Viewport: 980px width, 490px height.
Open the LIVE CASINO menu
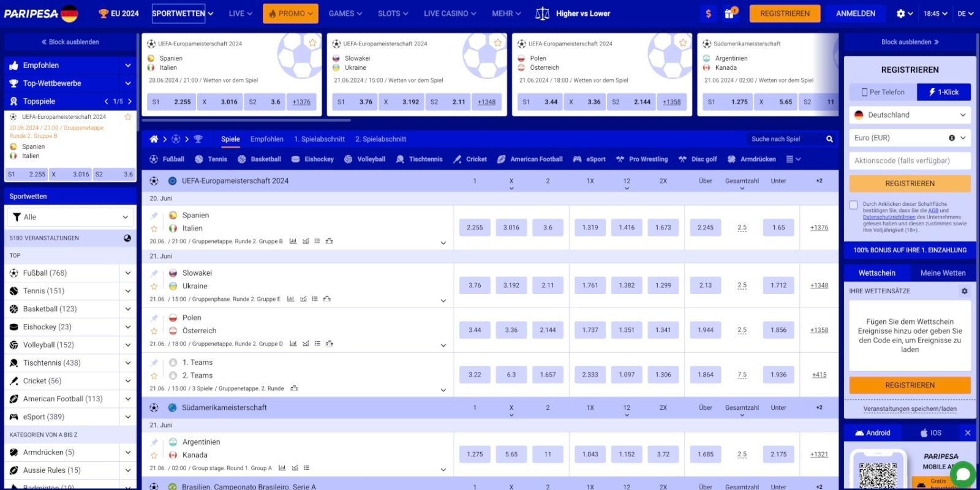[450, 13]
